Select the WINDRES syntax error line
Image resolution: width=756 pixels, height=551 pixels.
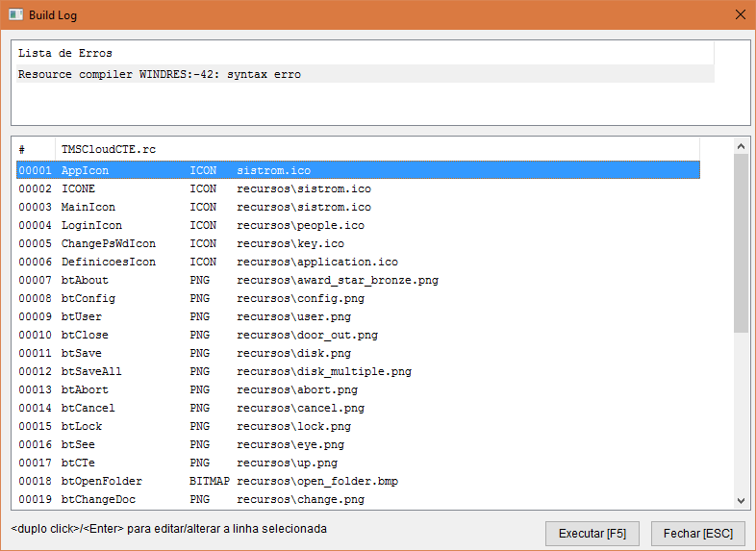365,74
